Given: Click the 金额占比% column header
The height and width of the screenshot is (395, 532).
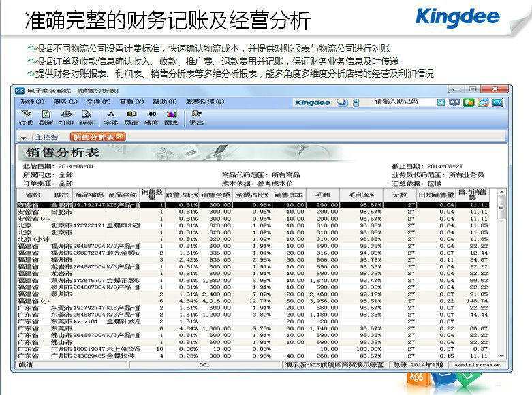Looking at the screenshot, I should coord(252,195).
